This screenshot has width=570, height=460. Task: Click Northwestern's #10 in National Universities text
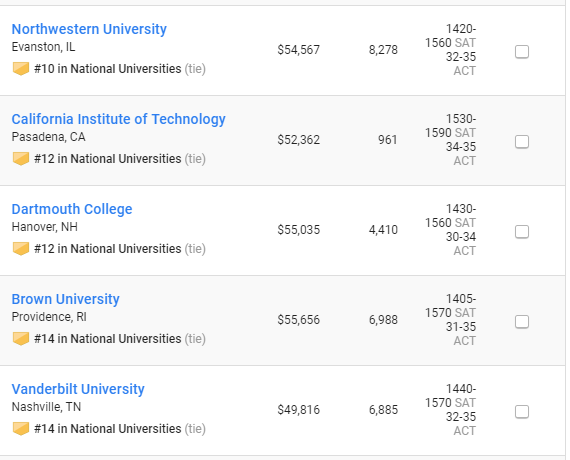(x=108, y=69)
